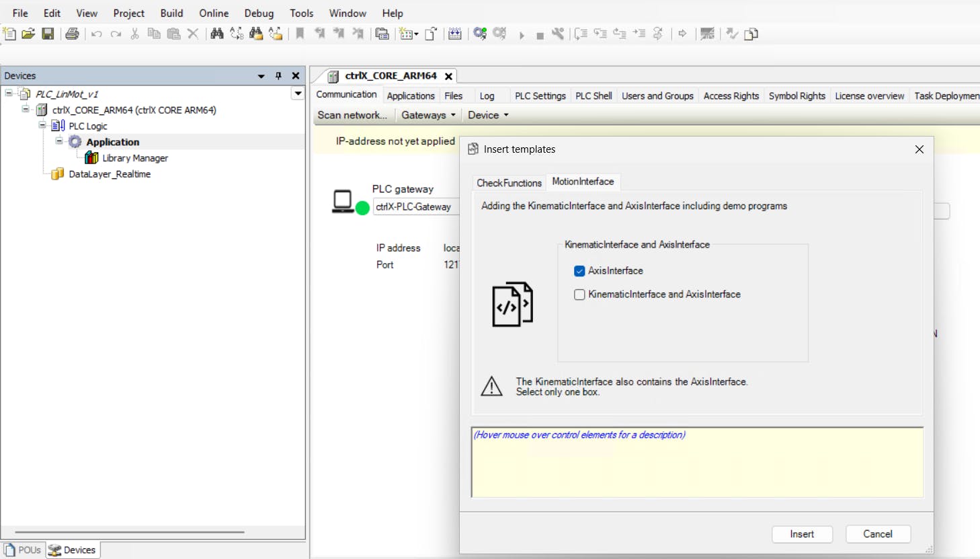Viewport: 980px width, 559px height.
Task: Open the Build menu
Action: pos(171,13)
